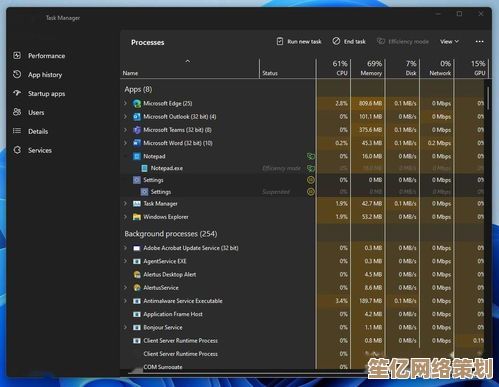Click the suspended pause icon on Settings group row

click(x=311, y=180)
